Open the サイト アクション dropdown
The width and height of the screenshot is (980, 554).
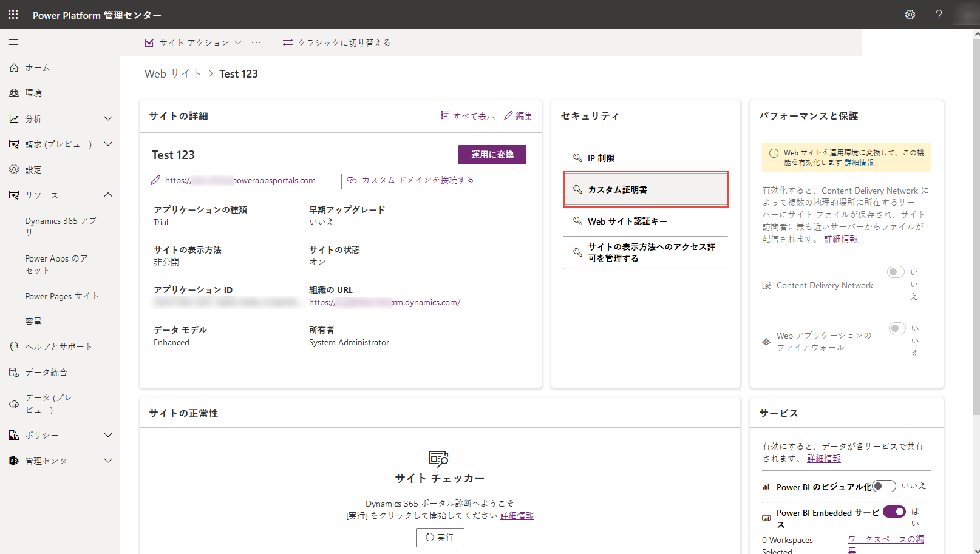point(193,42)
